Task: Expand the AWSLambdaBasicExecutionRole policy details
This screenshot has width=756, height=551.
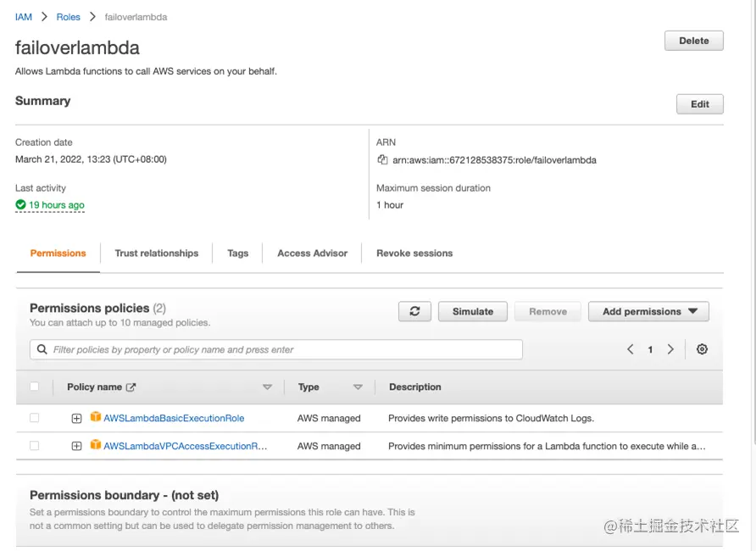Action: click(x=76, y=419)
